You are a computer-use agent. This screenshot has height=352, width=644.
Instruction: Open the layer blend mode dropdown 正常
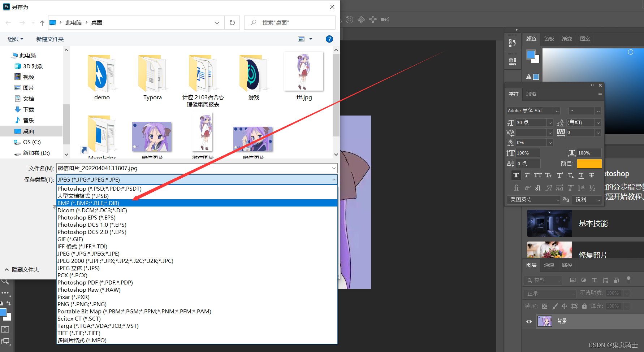click(x=550, y=294)
